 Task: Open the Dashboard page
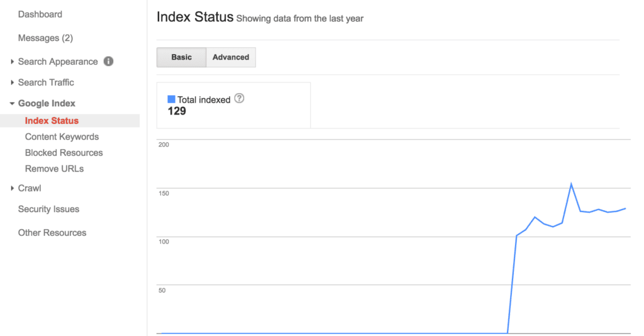(x=40, y=14)
